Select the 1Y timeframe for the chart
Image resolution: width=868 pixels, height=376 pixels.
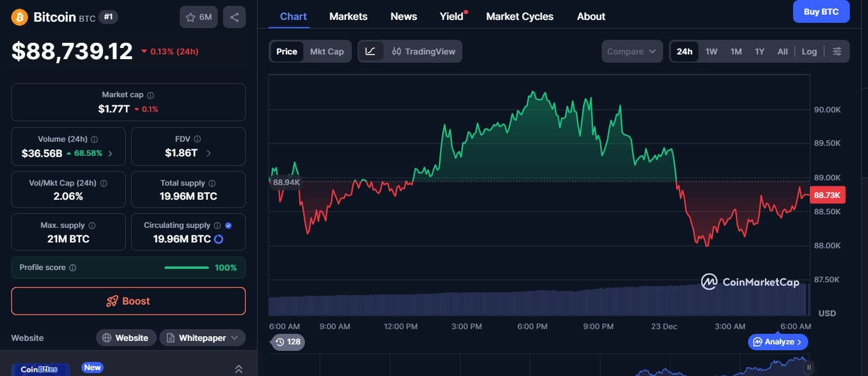(759, 51)
